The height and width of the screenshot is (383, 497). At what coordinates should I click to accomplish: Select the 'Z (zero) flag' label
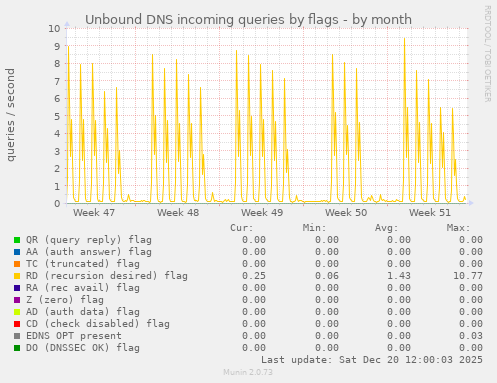(x=65, y=300)
